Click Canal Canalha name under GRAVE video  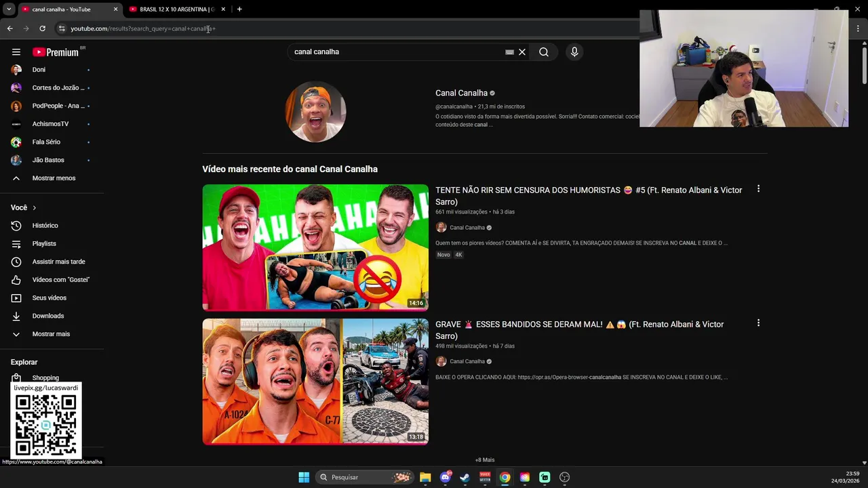[467, 362]
